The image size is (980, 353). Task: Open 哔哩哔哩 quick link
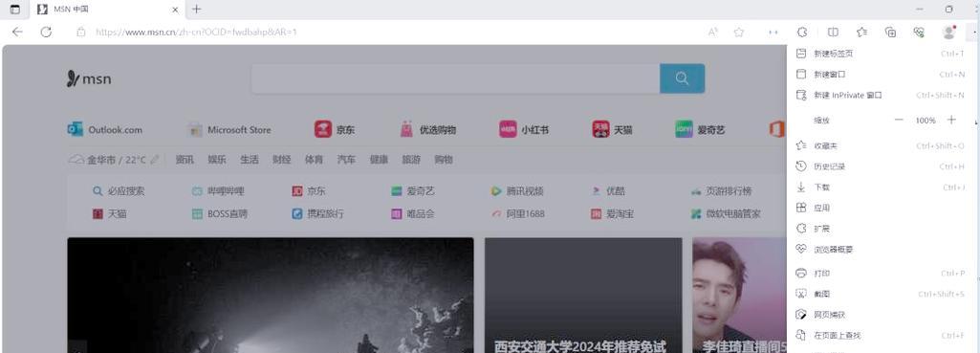218,191
